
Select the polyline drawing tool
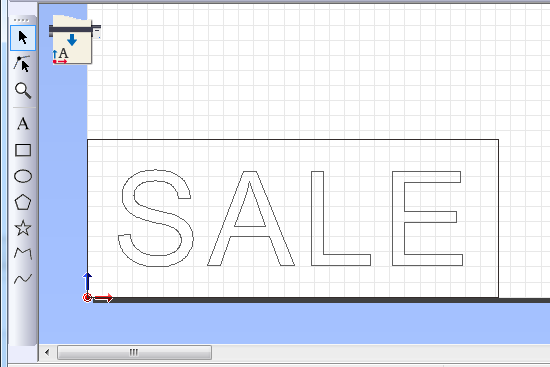pos(23,253)
